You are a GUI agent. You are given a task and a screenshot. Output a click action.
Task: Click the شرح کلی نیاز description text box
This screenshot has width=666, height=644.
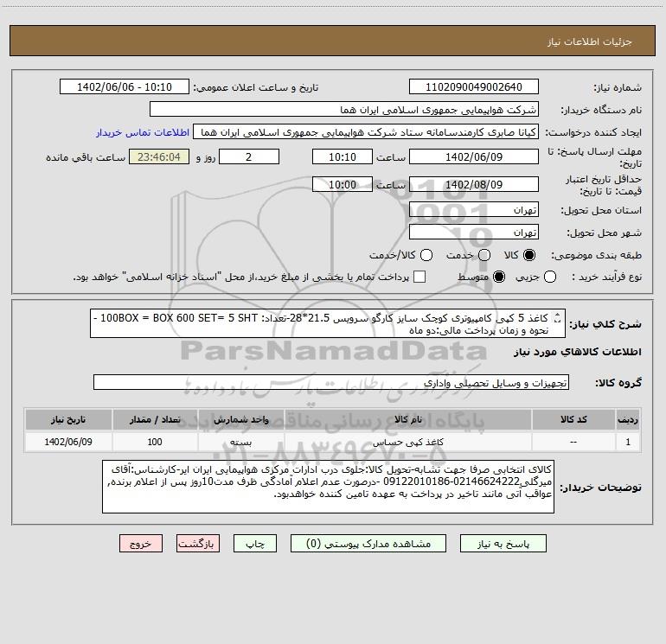328,323
